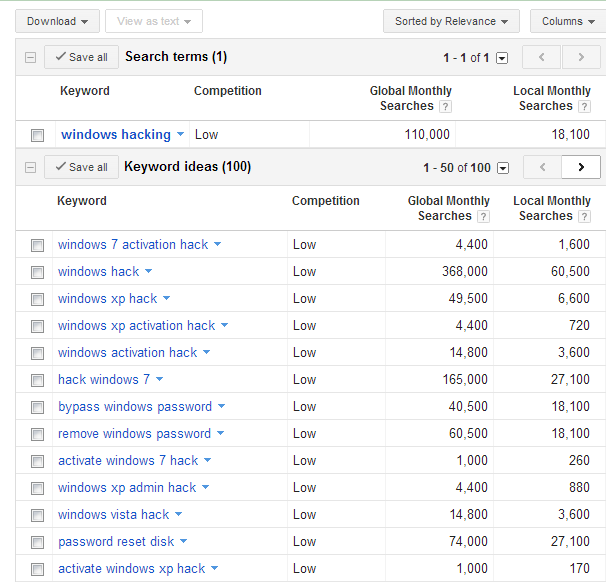This screenshot has height=582, width=606.
Task: Open the 1 - 1 of 1 pager dropdown
Action: click(x=502, y=58)
